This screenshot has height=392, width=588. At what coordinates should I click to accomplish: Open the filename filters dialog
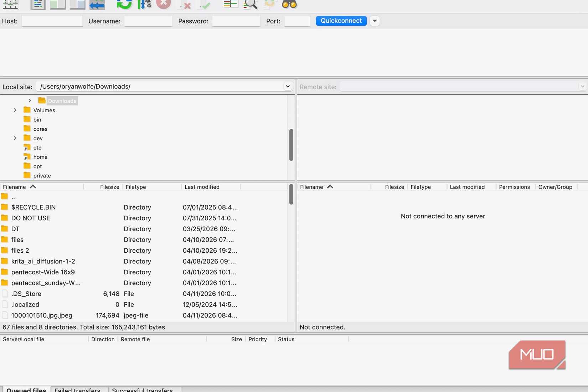click(230, 5)
